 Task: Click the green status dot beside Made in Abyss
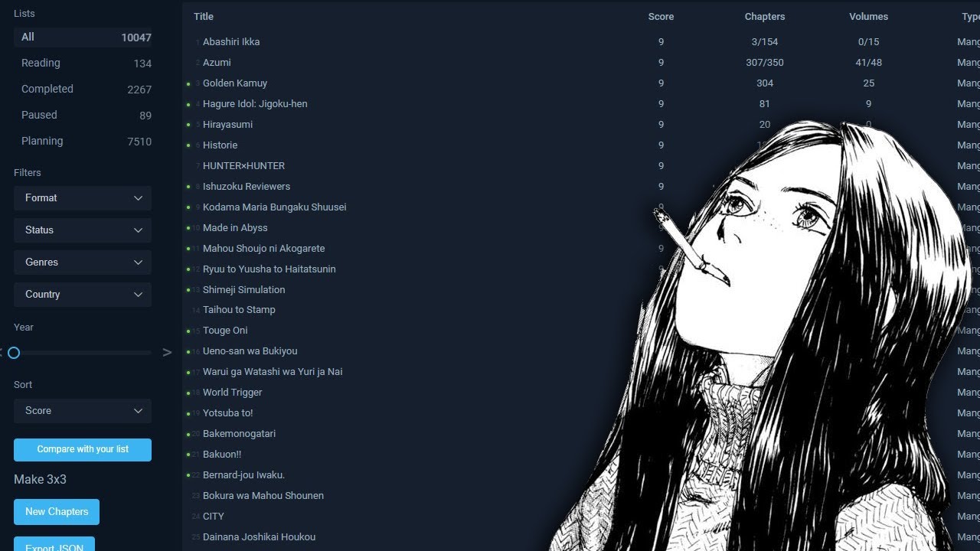coord(188,228)
